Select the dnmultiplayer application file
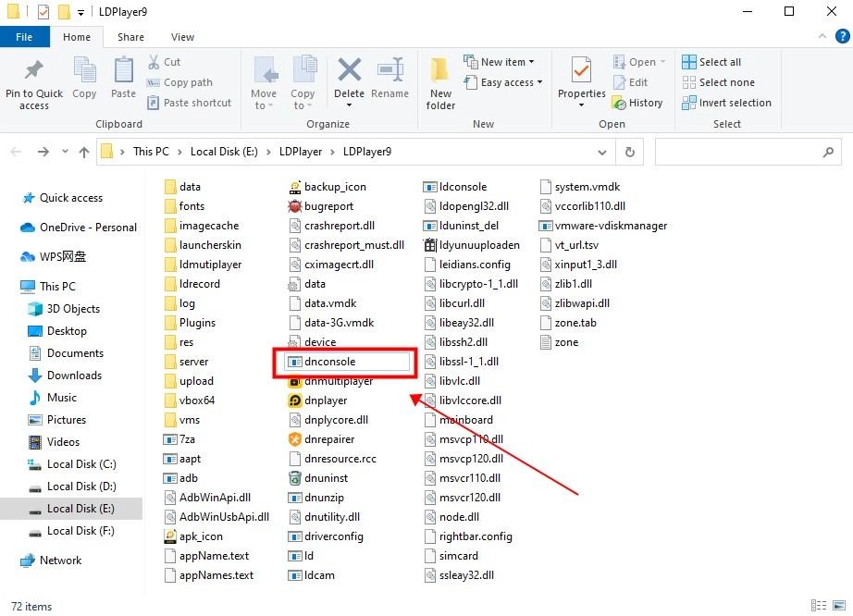 (x=331, y=382)
